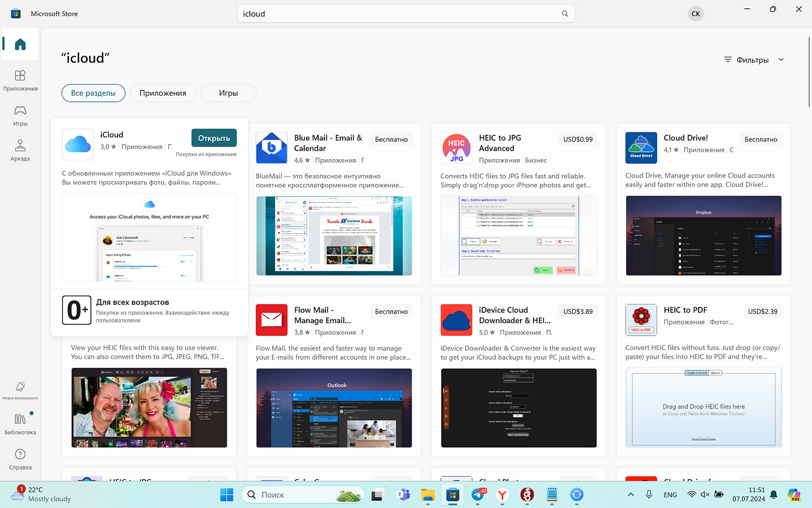
Task: Click the search magnifier icon
Action: click(564, 13)
